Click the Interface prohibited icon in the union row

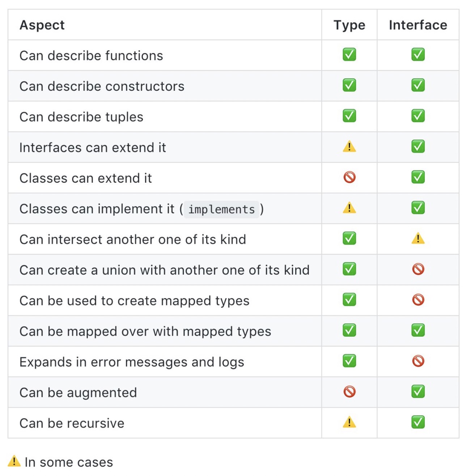coord(418,269)
